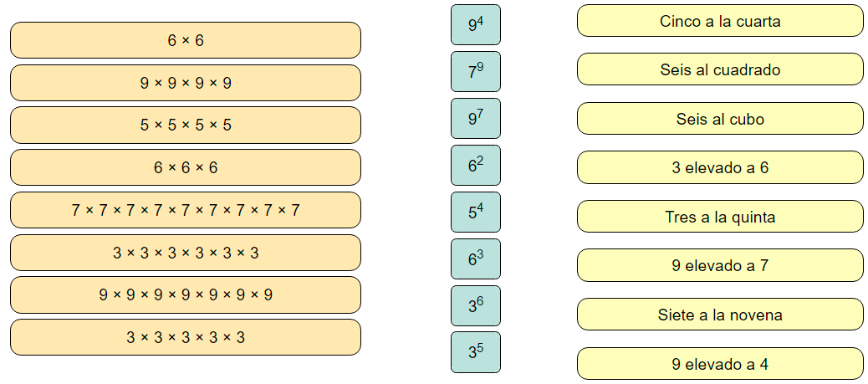The image size is (868, 384).
Task: Choose the 'Tres a la quinta' label
Action: (720, 217)
